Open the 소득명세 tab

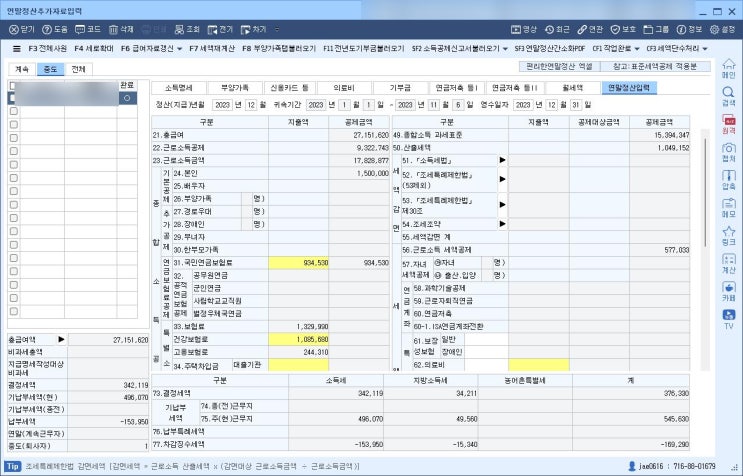coord(179,88)
